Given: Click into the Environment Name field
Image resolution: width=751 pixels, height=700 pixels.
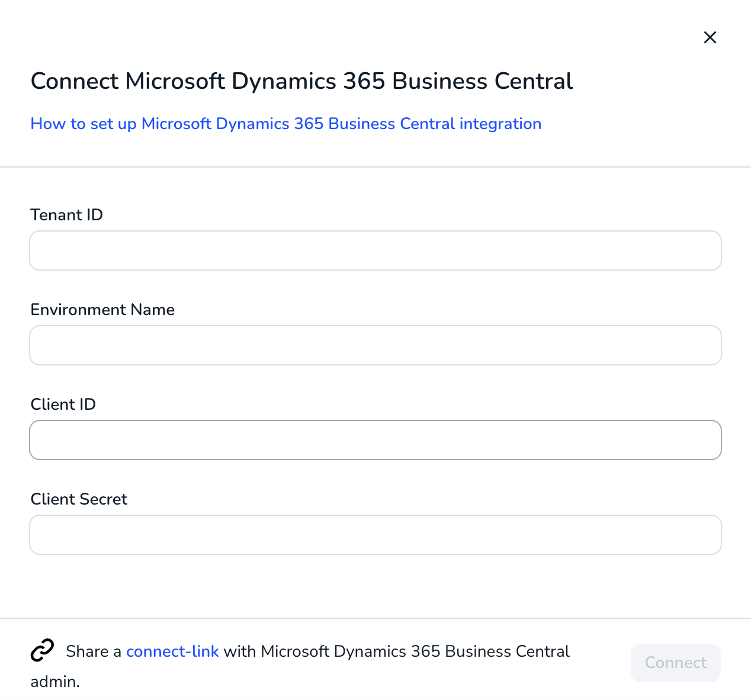Looking at the screenshot, I should click(375, 345).
